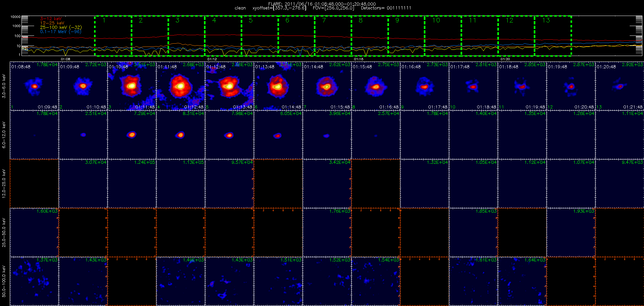Click the '3.07E+04' peak value label
Image resolution: width=644 pixels, height=306 pixels.
(x=96, y=162)
